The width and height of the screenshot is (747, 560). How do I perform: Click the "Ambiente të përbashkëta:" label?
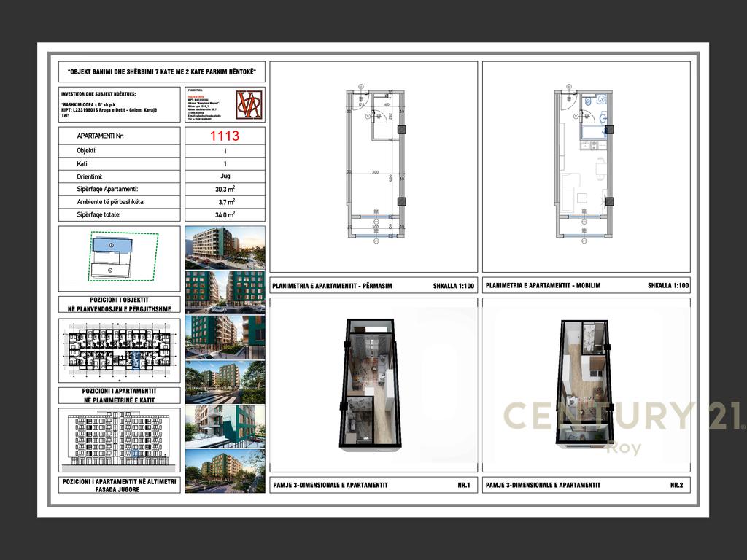pyautogui.click(x=111, y=202)
